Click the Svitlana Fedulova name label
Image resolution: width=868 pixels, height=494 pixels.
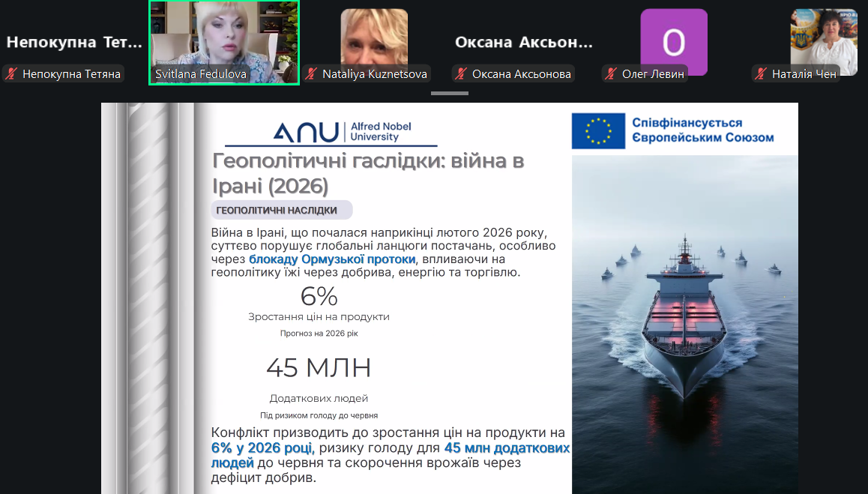point(200,74)
